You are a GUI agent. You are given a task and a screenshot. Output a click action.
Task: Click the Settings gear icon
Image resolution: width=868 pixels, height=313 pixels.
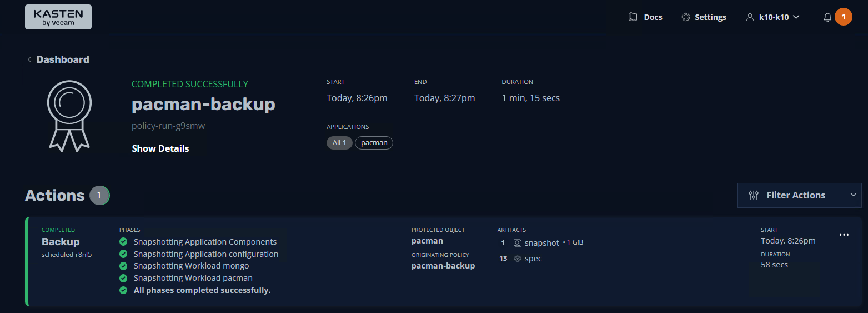(686, 17)
